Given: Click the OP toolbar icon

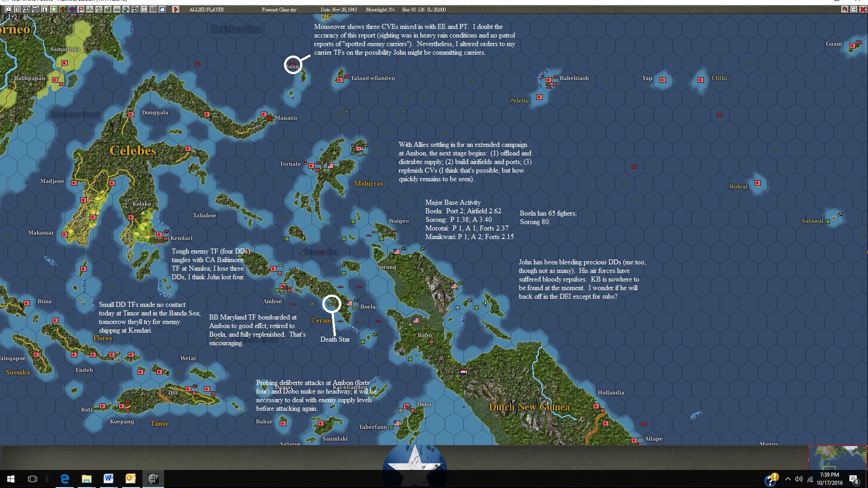Looking at the screenshot, I should point(144,9).
